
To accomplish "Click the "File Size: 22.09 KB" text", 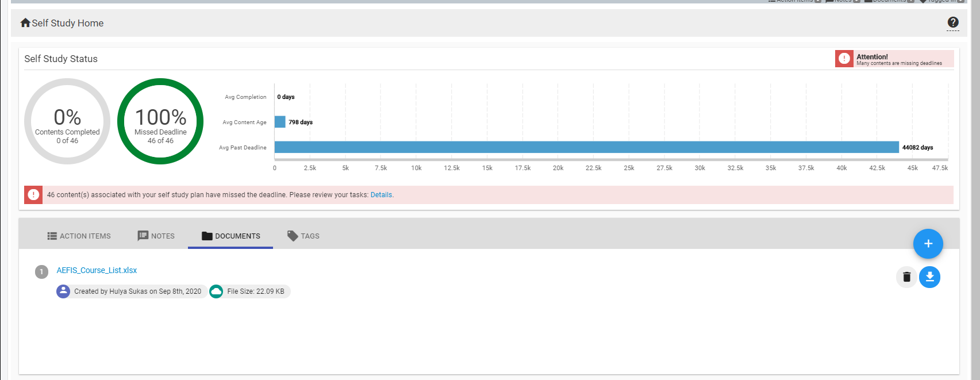I will pyautogui.click(x=256, y=291).
